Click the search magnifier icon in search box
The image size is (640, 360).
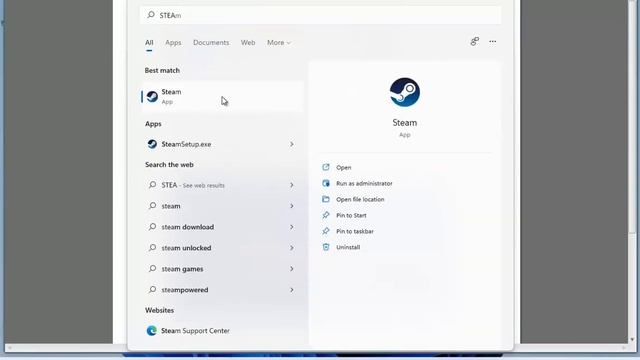[151, 15]
